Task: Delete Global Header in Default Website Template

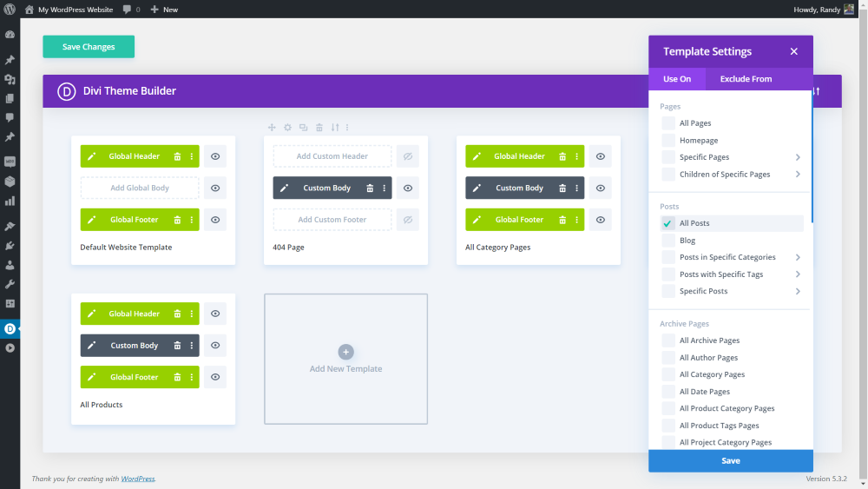Action: [177, 156]
